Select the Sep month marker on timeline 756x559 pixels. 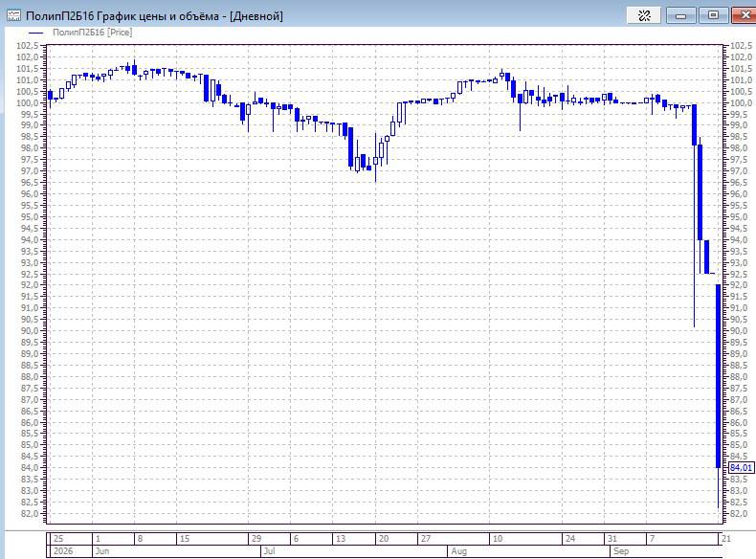[621, 550]
